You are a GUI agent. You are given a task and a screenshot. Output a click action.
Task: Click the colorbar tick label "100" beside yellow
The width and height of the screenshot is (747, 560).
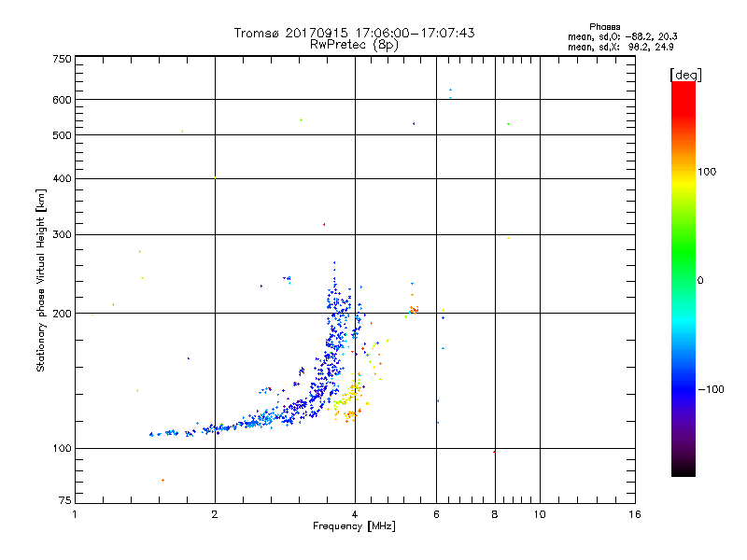[x=707, y=172]
